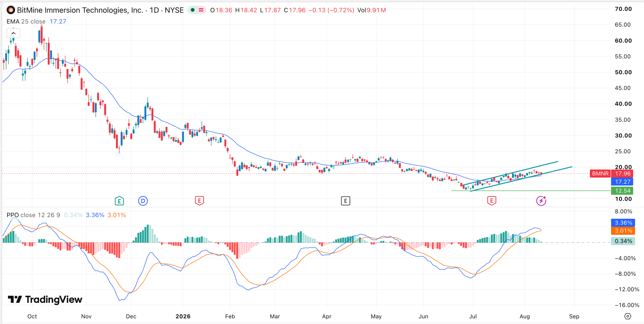Click the Oct label on the time axis
Screen dimensions: 644x324
pyautogui.click(x=32, y=316)
